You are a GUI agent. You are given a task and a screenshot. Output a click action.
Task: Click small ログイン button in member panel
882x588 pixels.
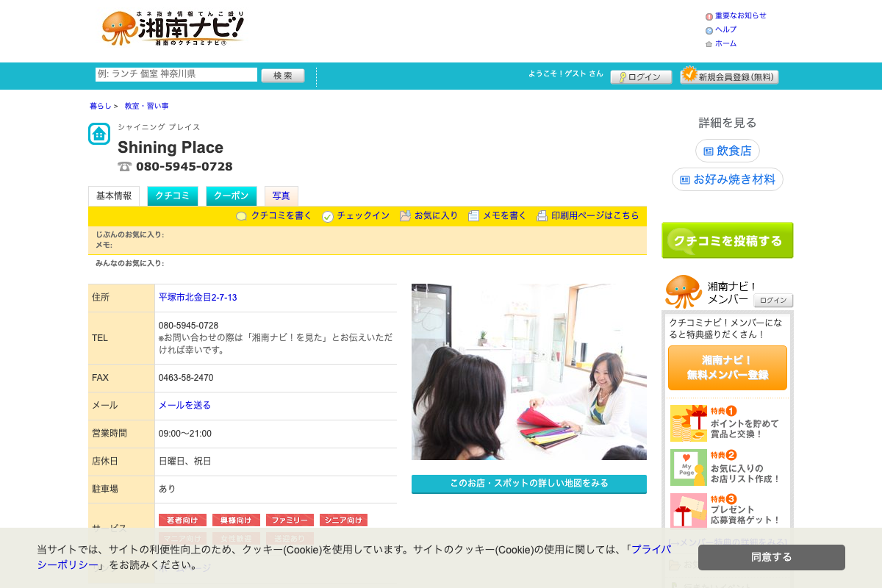pos(773,301)
